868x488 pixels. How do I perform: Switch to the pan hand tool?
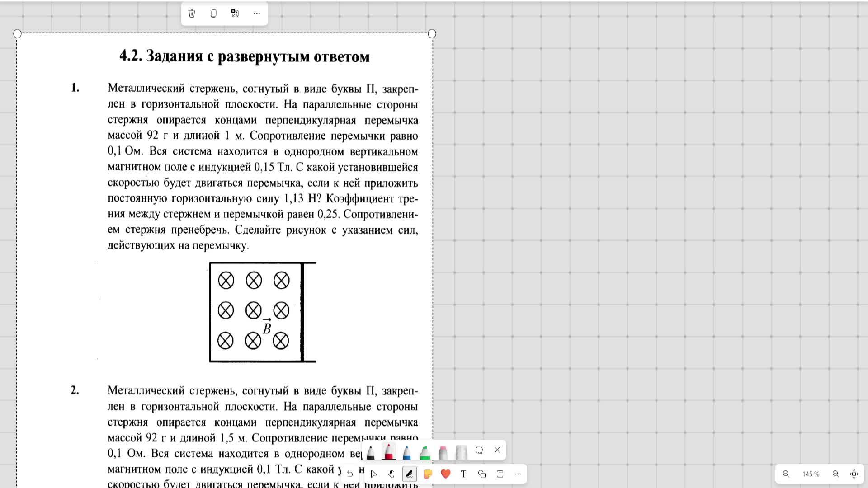tap(392, 474)
